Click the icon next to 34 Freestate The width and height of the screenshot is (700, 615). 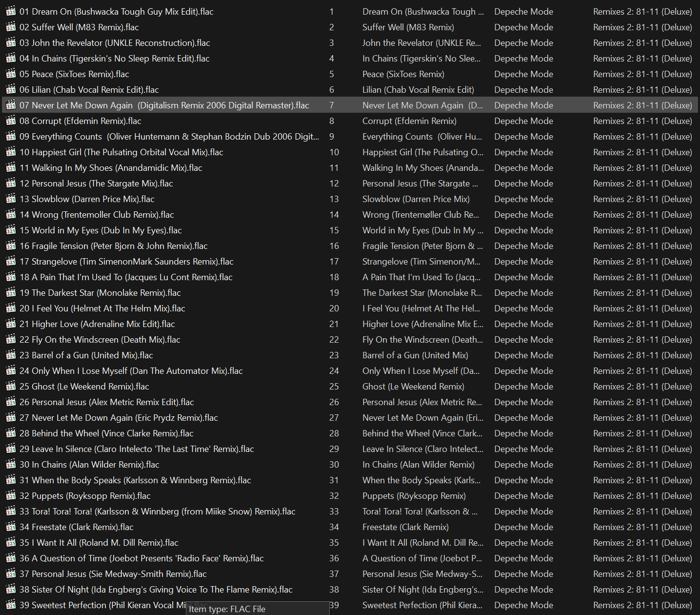11,527
